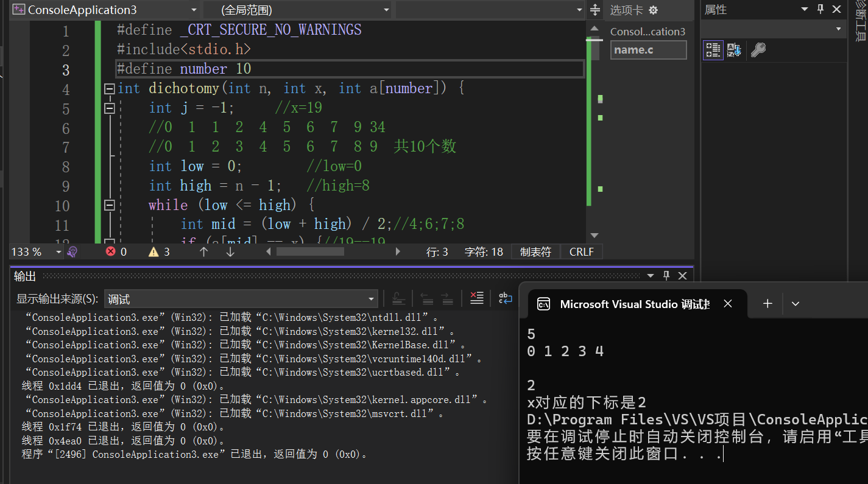Click the '#include<stdio.h>' line
Screen dimensions: 868x484
click(183, 49)
